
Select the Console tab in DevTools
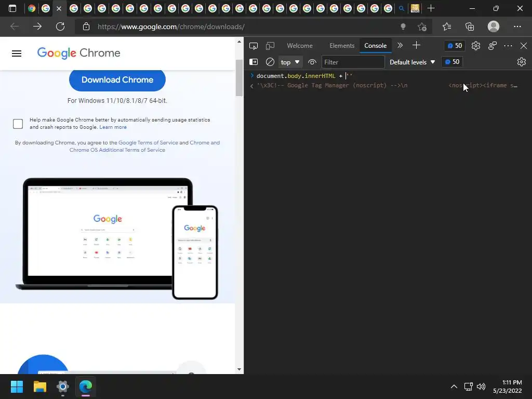point(375,46)
